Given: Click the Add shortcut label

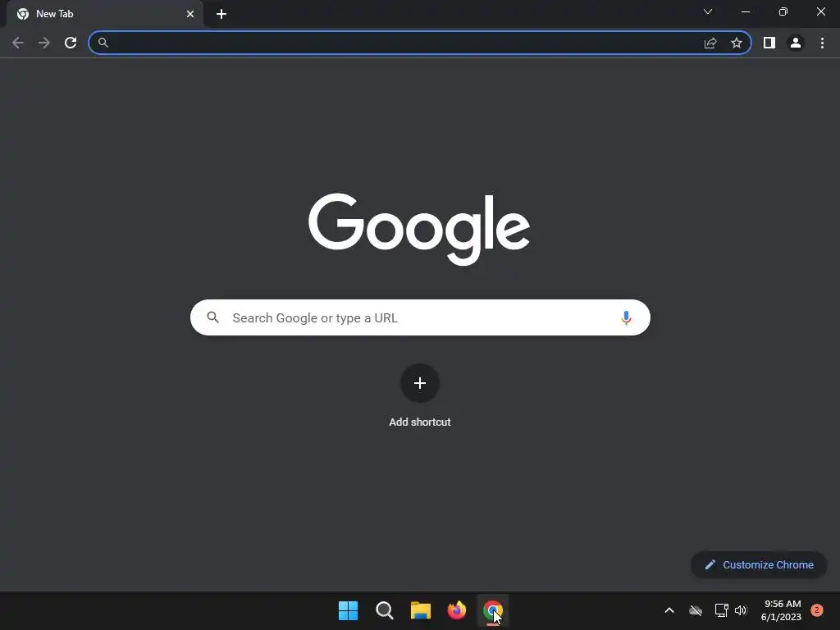Looking at the screenshot, I should tap(420, 422).
